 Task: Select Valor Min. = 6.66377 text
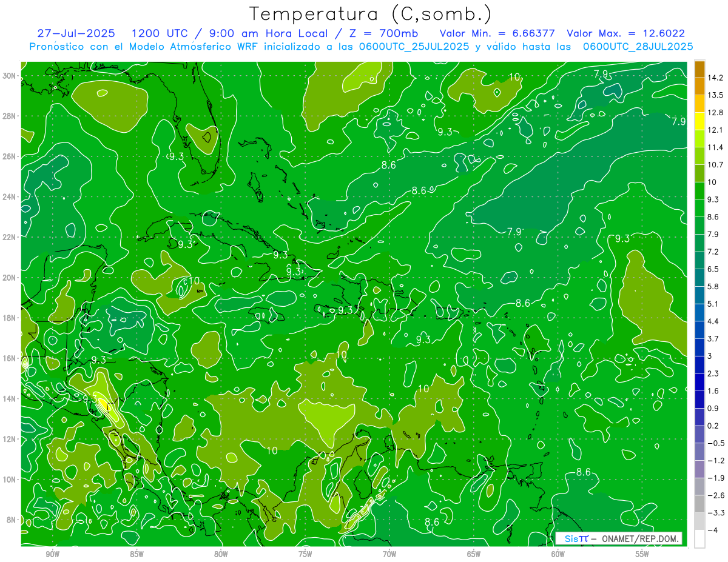point(497,33)
